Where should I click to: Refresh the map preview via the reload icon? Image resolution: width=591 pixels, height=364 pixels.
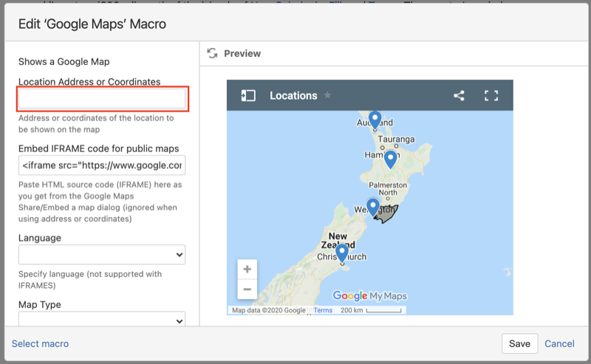pos(212,53)
